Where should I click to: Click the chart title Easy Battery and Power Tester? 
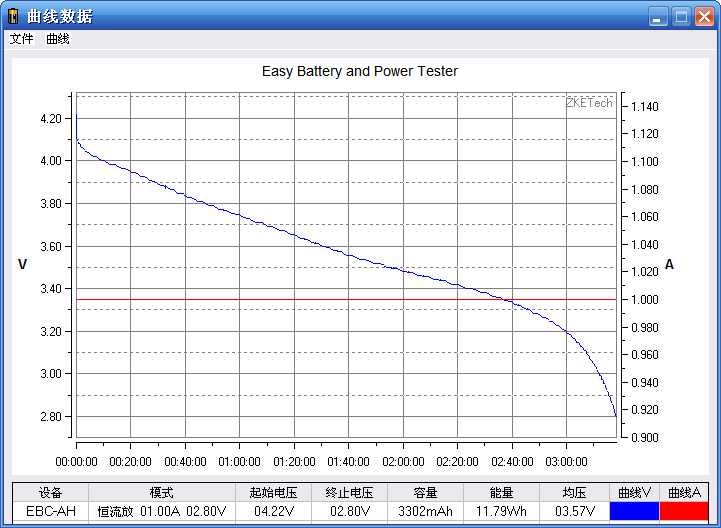[x=360, y=71]
